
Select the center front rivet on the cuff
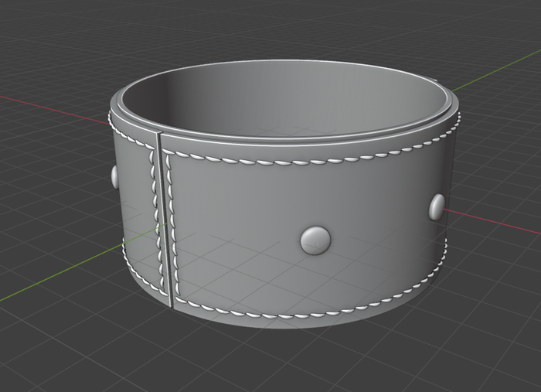(315, 240)
